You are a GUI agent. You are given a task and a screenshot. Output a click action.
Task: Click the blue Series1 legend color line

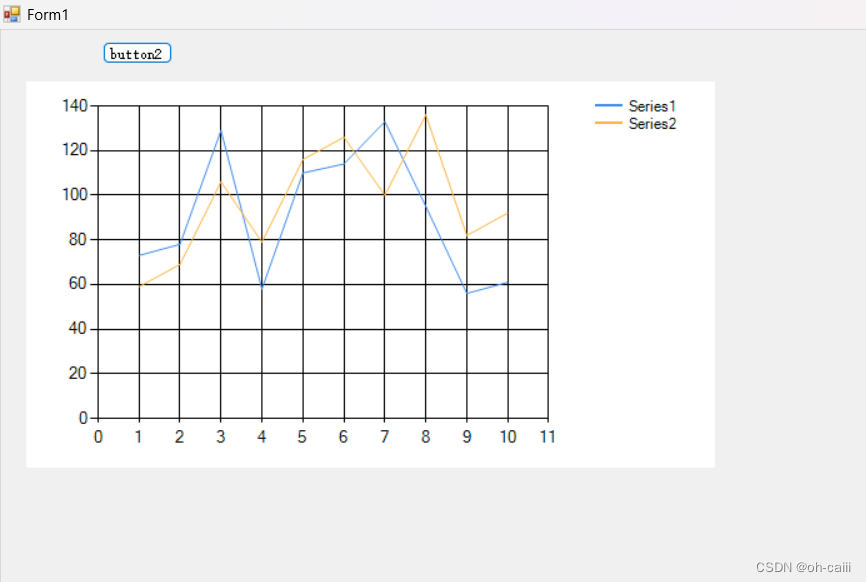(608, 106)
